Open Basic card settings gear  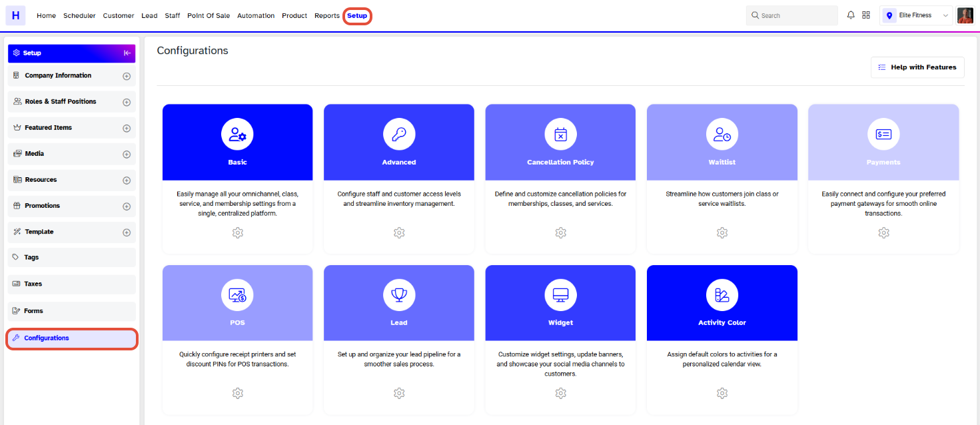tap(237, 232)
